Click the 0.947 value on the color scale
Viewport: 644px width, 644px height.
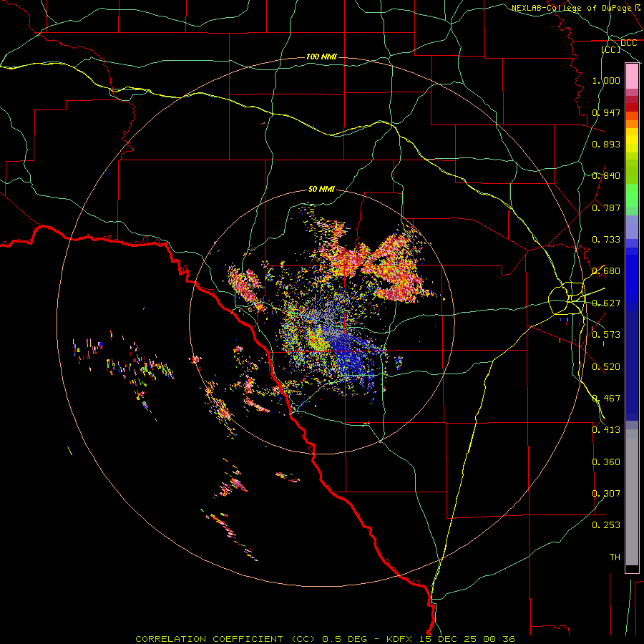coord(606,112)
